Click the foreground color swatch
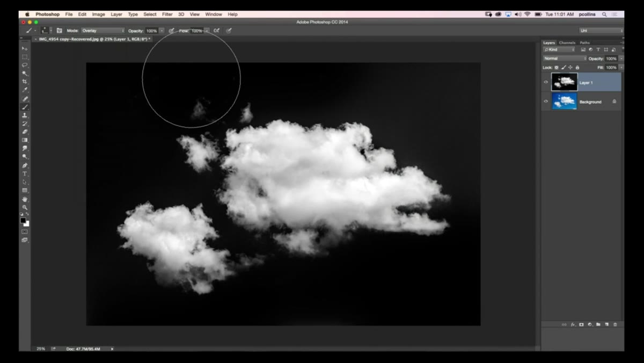This screenshot has width=644, height=363. tap(23, 220)
